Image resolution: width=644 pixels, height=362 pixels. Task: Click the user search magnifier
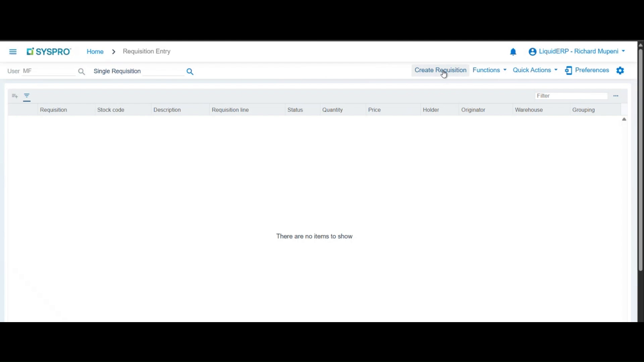click(82, 71)
